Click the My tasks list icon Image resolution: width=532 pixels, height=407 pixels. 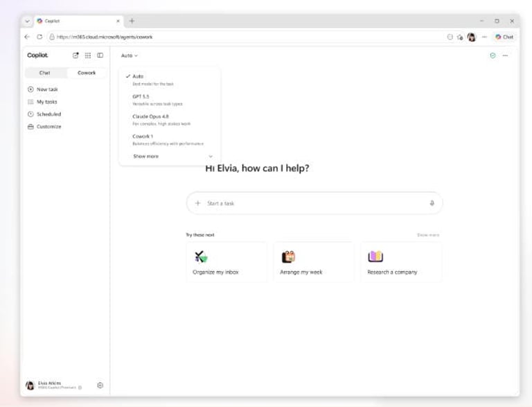click(x=30, y=102)
